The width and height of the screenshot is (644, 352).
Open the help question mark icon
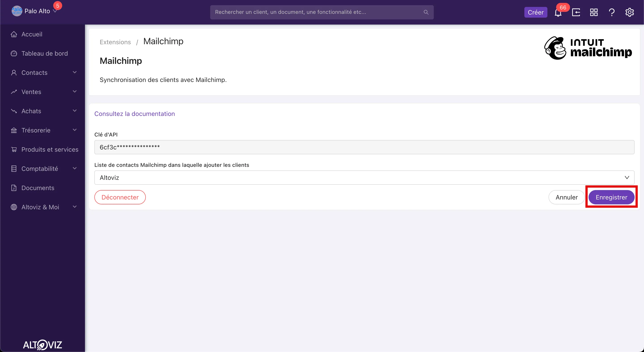(612, 12)
